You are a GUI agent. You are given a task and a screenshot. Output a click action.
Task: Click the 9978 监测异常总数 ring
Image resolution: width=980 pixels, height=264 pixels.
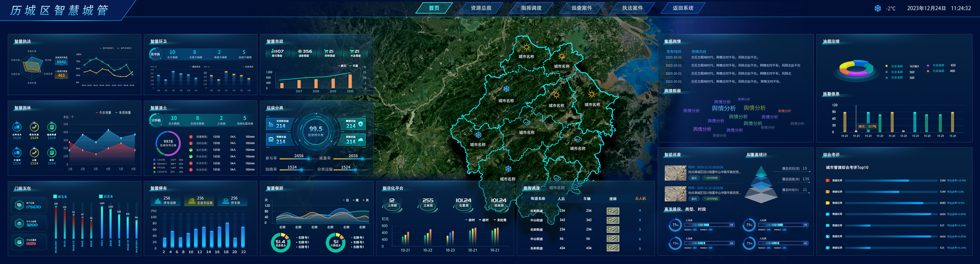click(168, 143)
